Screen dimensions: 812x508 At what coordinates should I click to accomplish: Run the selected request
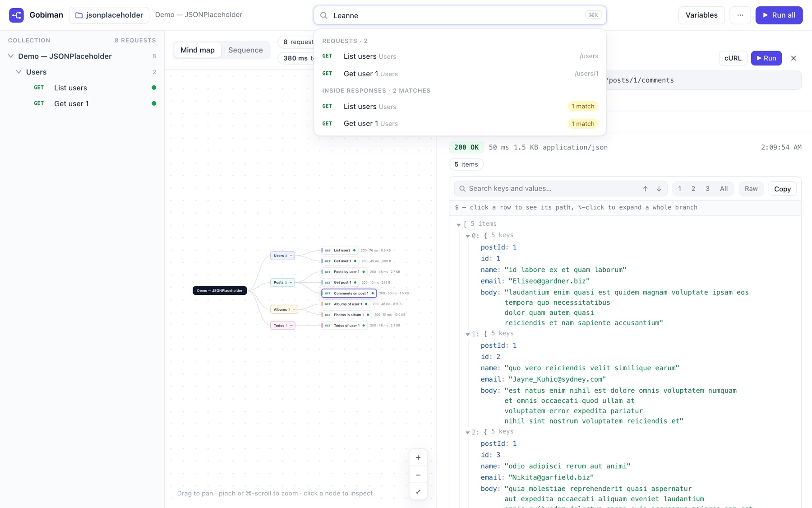(x=766, y=58)
